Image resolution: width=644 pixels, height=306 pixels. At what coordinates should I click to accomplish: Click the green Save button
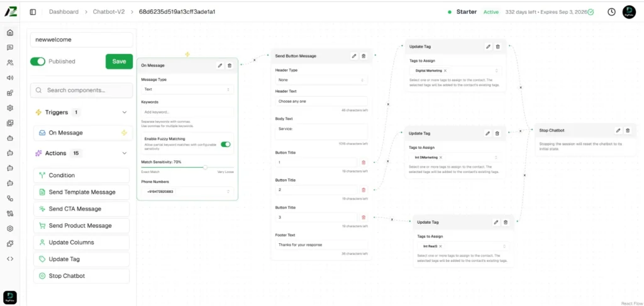(x=119, y=61)
